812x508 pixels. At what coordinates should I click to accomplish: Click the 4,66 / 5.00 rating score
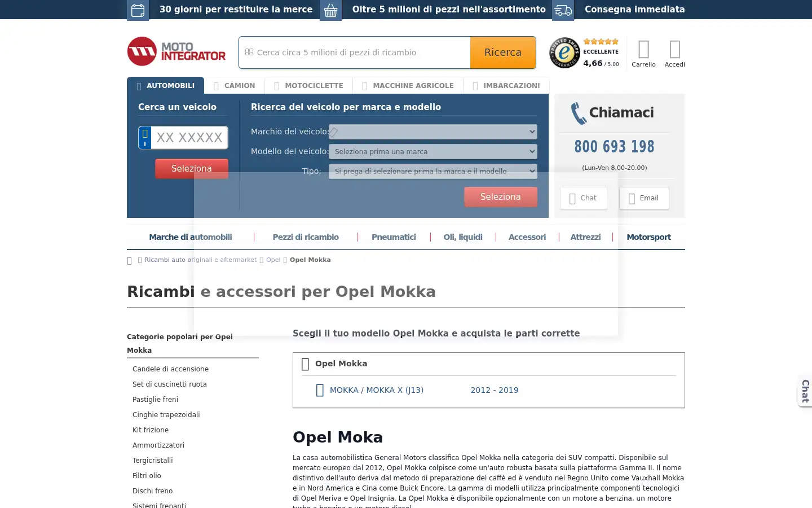click(x=601, y=64)
